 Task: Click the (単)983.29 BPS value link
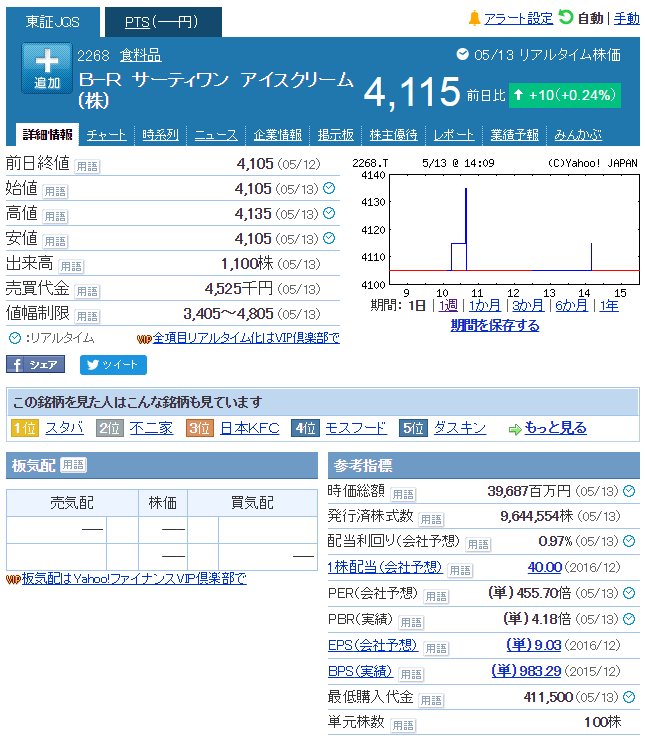click(526, 671)
